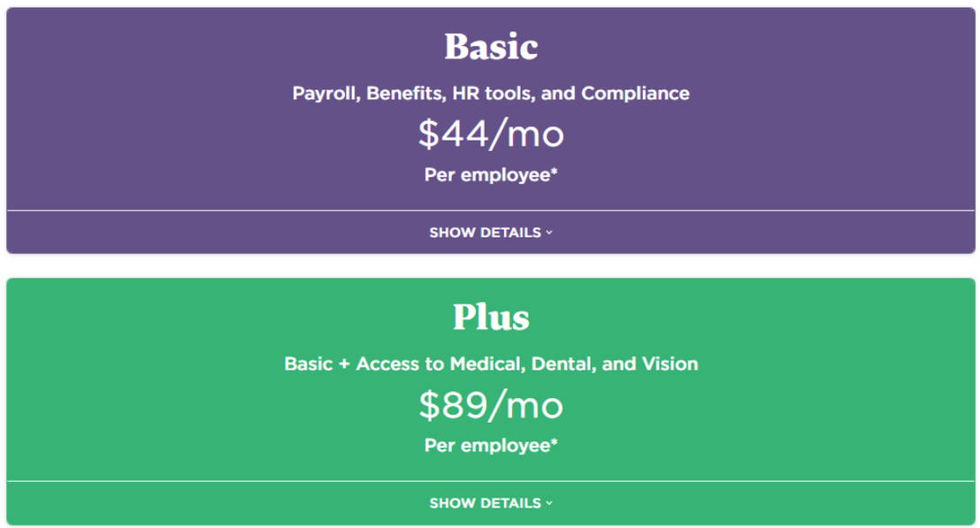Click the asterisk after Plus's 'Per employee'
Viewport: 980px width, 528px height.
555,443
